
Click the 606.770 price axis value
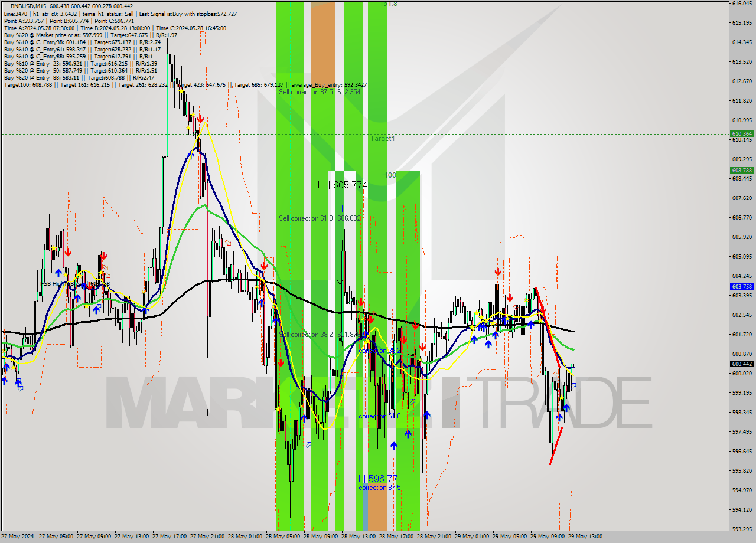[x=742, y=217]
